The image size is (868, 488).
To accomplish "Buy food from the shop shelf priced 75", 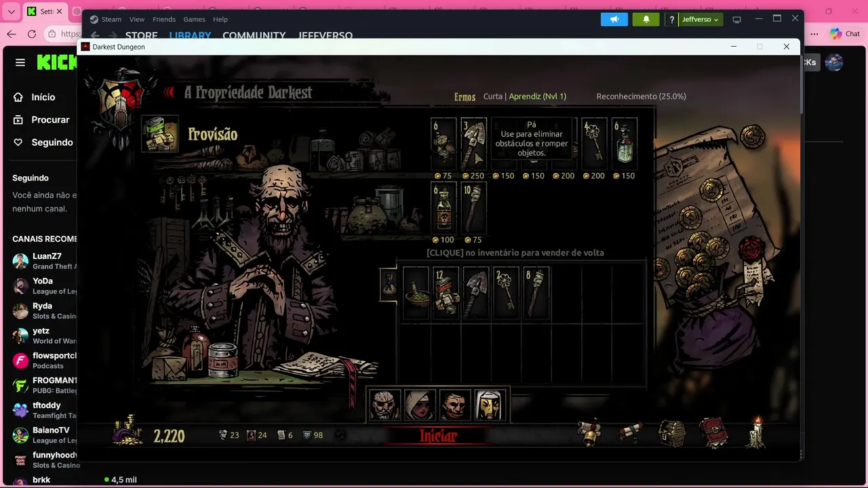I will pos(444,143).
